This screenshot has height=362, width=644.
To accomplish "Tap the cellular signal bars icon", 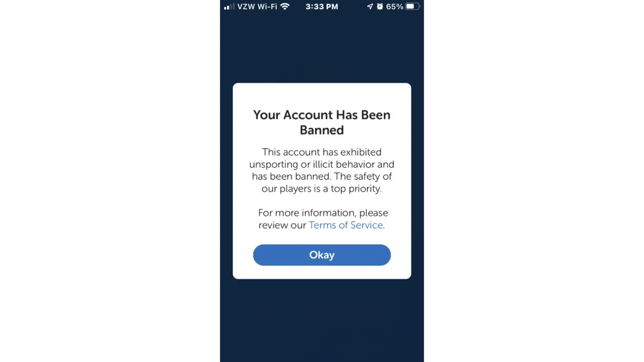I will point(229,7).
